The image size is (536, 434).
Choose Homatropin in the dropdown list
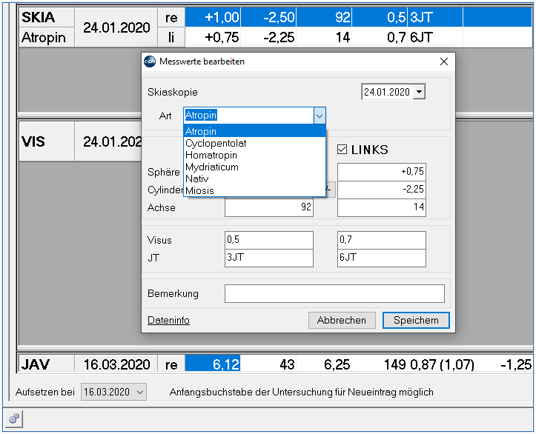click(254, 155)
